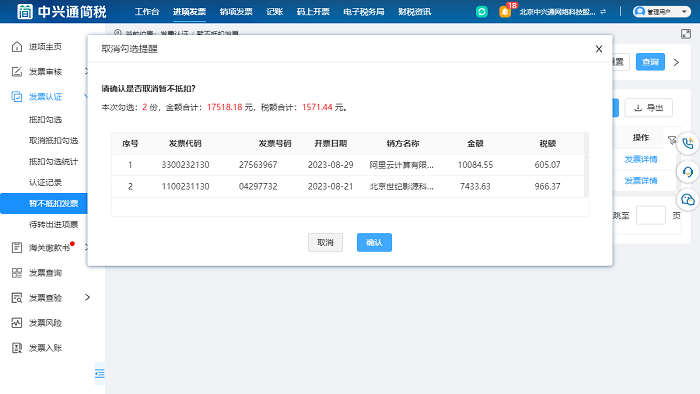Close the 取消勾选提醒 dialog
The width and height of the screenshot is (700, 394).
(x=599, y=49)
